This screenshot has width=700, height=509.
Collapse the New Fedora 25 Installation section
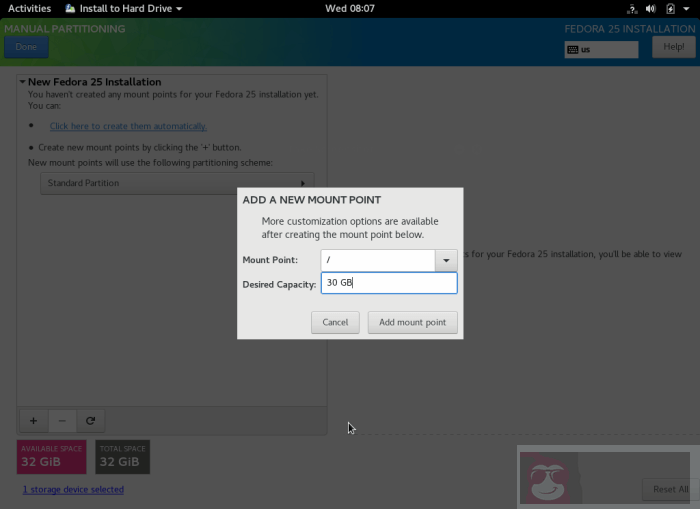point(22,82)
